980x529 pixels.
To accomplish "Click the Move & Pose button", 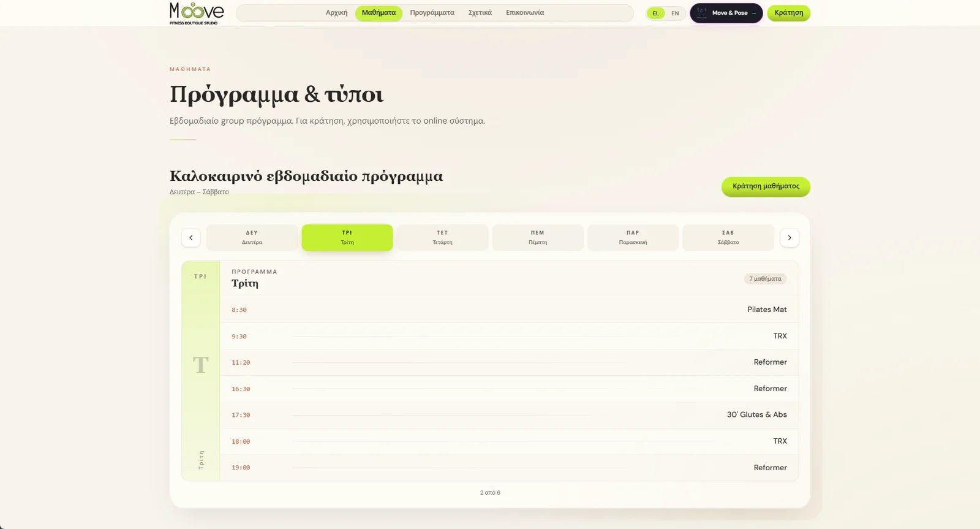I will (726, 13).
